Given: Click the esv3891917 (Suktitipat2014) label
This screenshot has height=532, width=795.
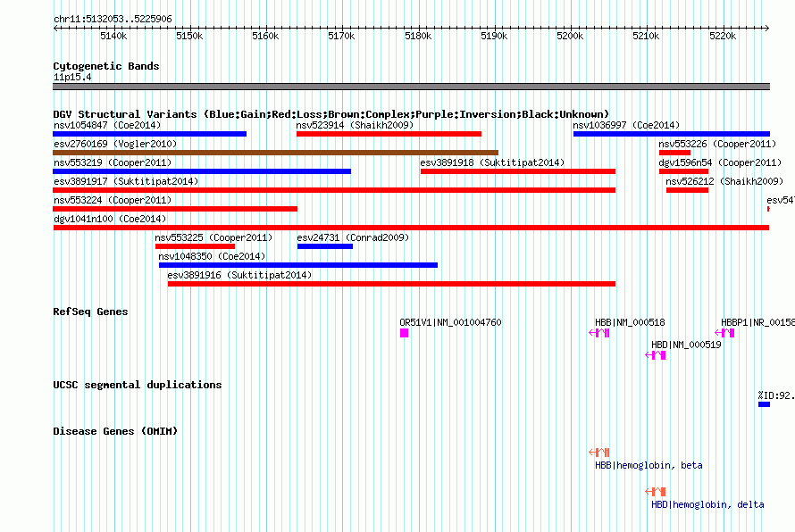Looking at the screenshot, I should coord(126,181).
